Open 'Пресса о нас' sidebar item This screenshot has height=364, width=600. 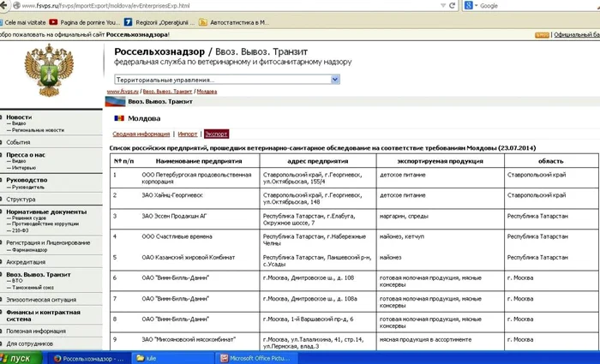point(26,155)
